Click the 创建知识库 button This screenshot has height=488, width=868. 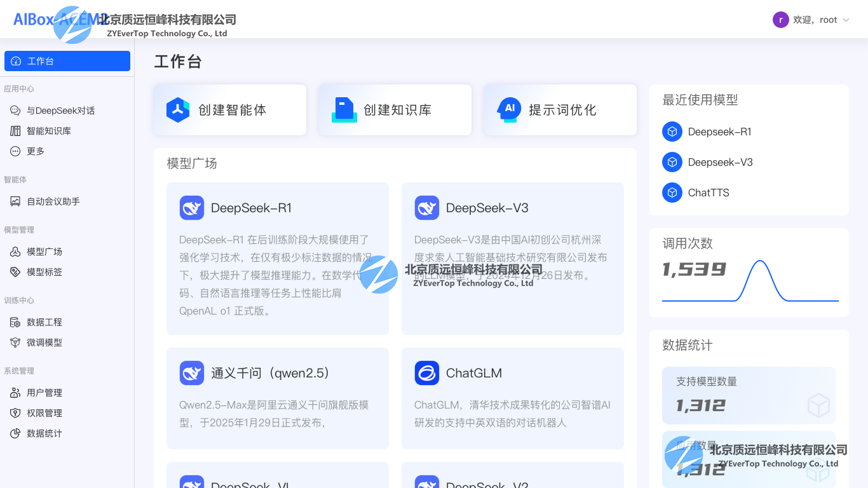[x=395, y=110]
